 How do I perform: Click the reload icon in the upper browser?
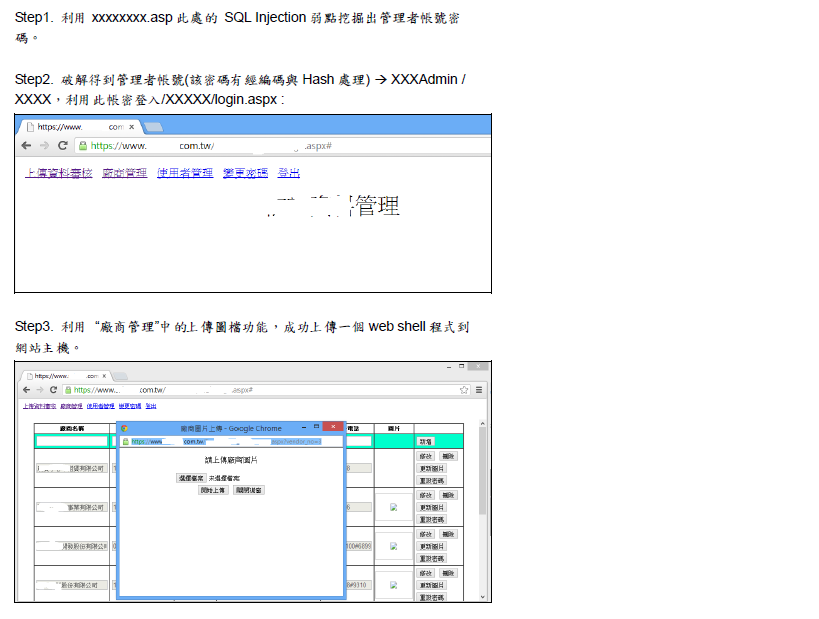pos(63,145)
